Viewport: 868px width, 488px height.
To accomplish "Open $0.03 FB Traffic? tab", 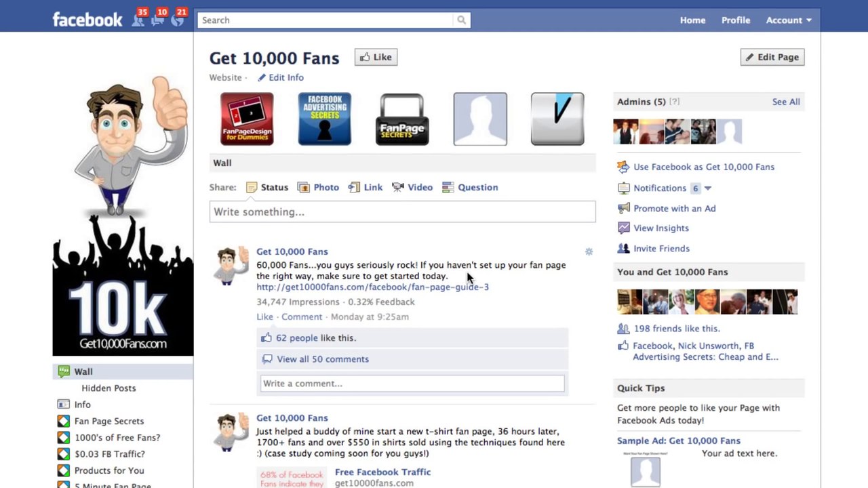I will 110,454.
